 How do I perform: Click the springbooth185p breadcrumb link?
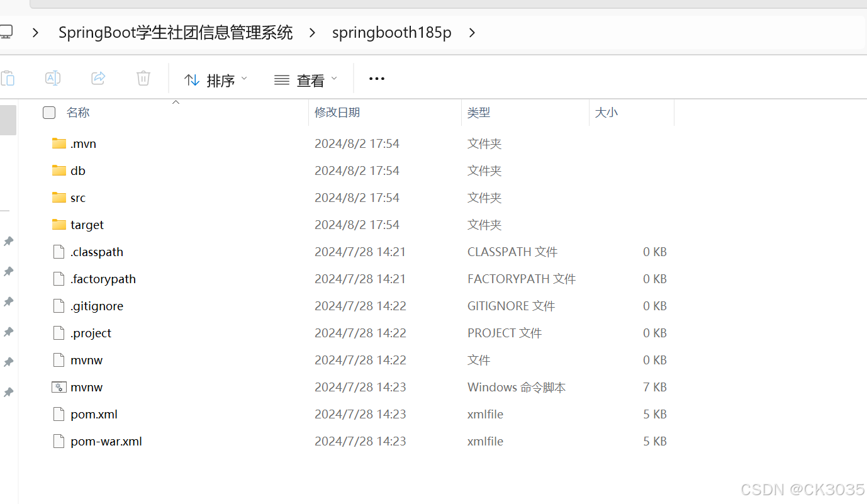coord(391,32)
